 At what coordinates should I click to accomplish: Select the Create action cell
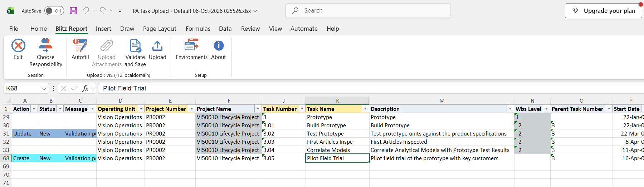click(25, 158)
